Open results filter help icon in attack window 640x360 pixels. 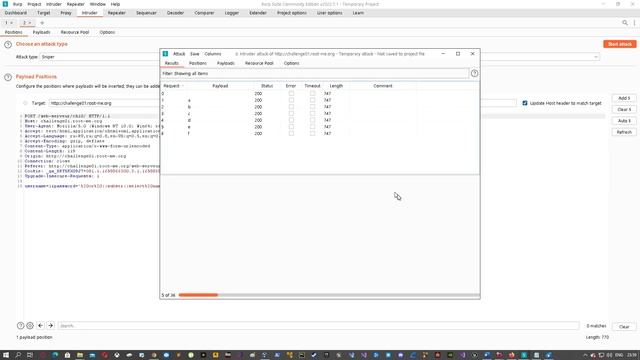[474, 73]
